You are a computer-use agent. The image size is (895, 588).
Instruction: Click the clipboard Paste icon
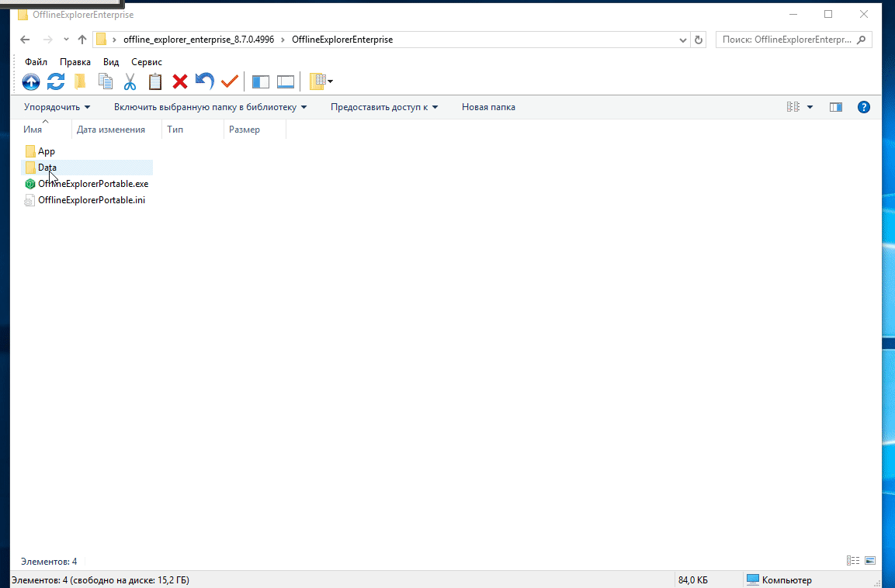[x=155, y=81]
